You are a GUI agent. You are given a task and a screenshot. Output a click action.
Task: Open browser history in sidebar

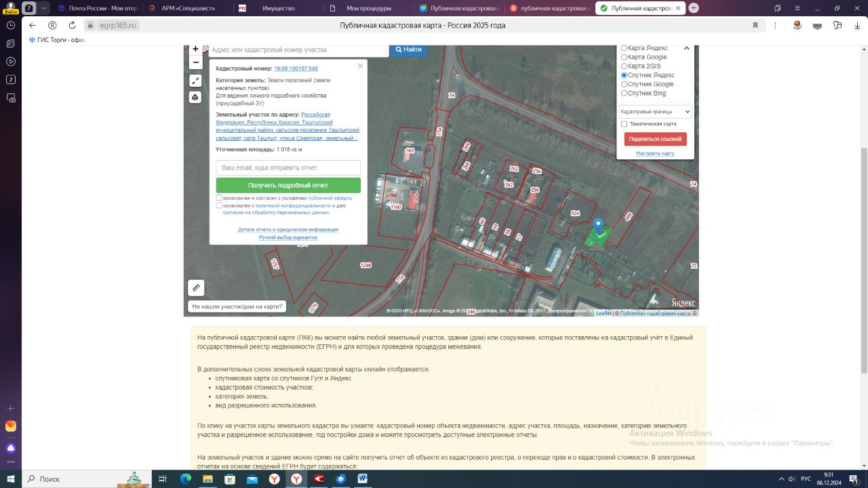[x=11, y=25]
